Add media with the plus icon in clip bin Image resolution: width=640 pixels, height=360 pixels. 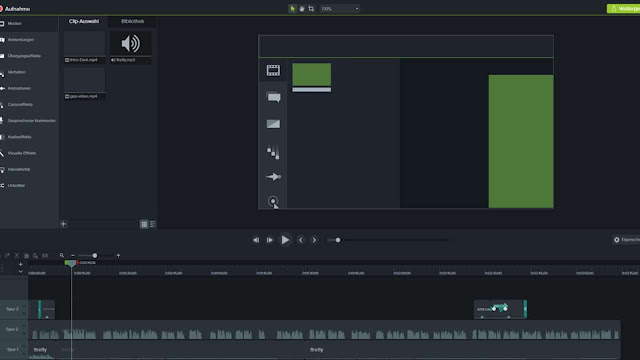coord(63,224)
